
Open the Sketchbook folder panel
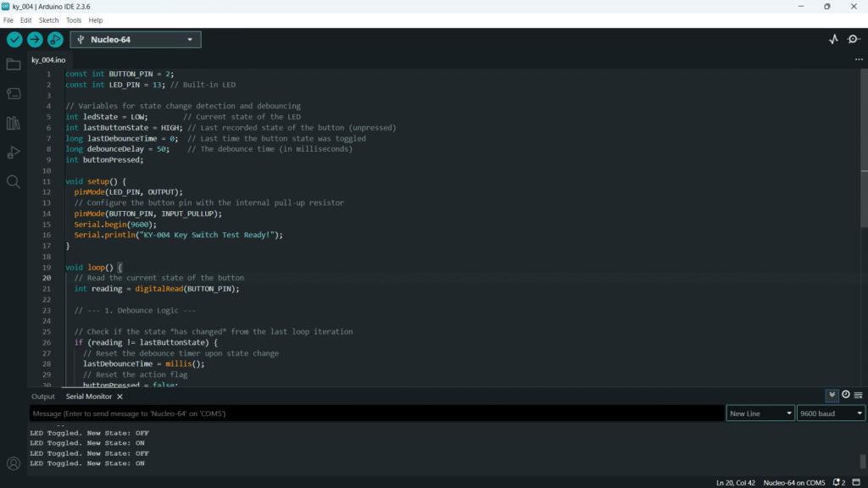14,64
